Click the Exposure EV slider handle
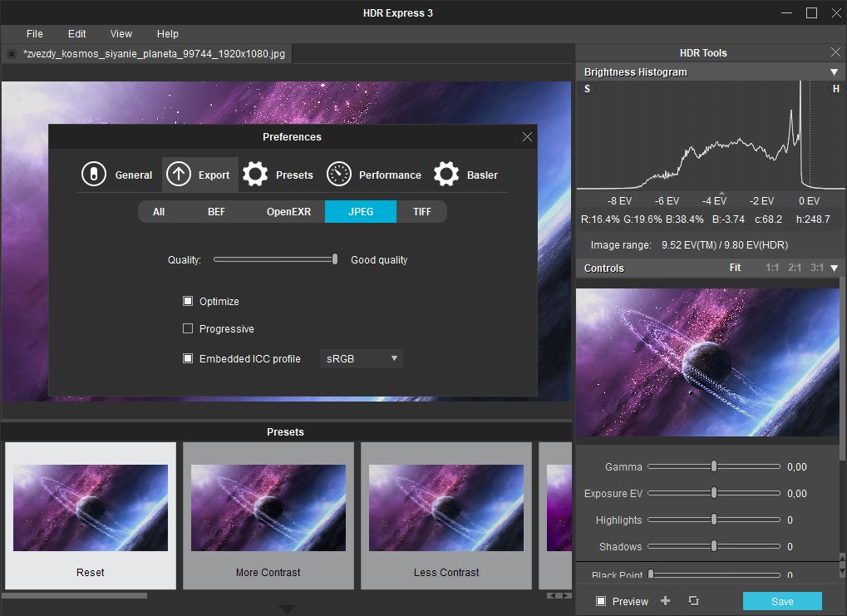 713,493
